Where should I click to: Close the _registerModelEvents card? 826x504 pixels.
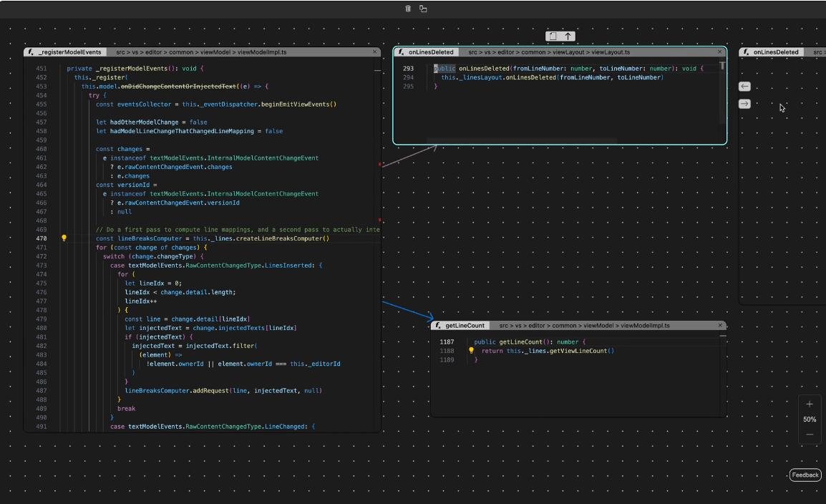pyautogui.click(x=374, y=52)
